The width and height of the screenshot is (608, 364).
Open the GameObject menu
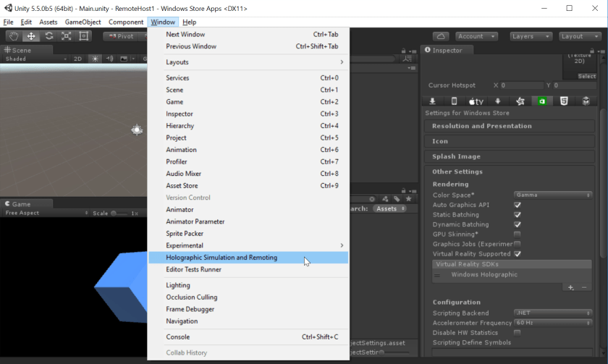[x=83, y=22]
